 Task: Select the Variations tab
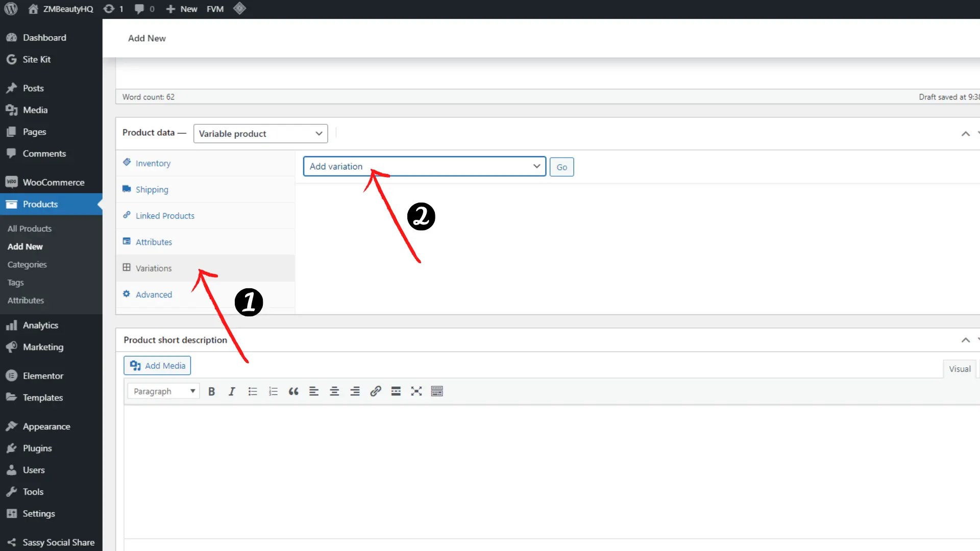(x=206, y=268)
